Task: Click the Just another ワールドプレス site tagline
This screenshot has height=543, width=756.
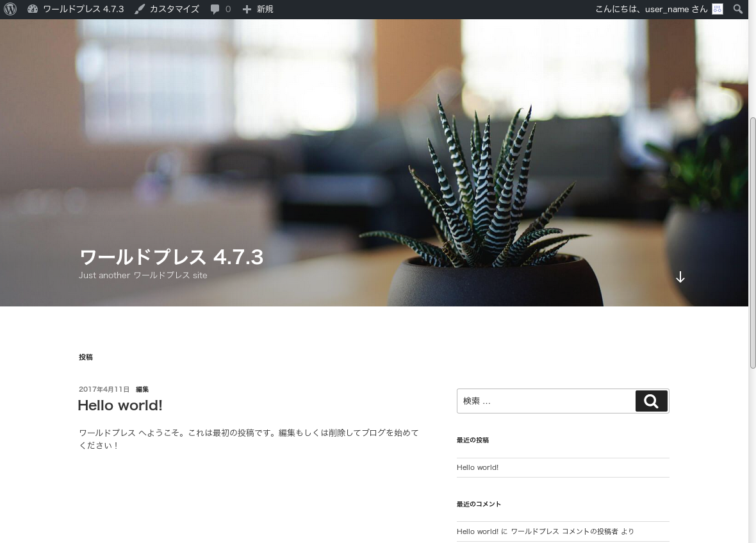Action: (144, 276)
